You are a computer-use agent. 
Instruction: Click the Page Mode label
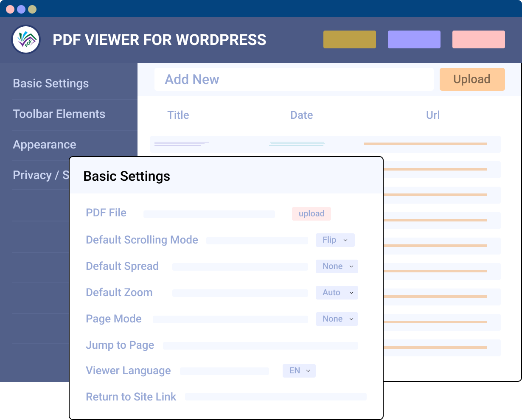(x=114, y=319)
